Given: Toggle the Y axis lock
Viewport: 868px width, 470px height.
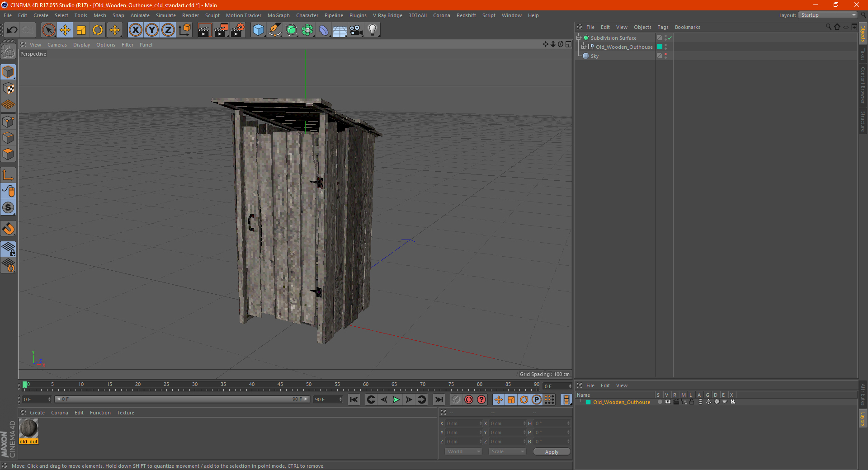Looking at the screenshot, I should 152,30.
